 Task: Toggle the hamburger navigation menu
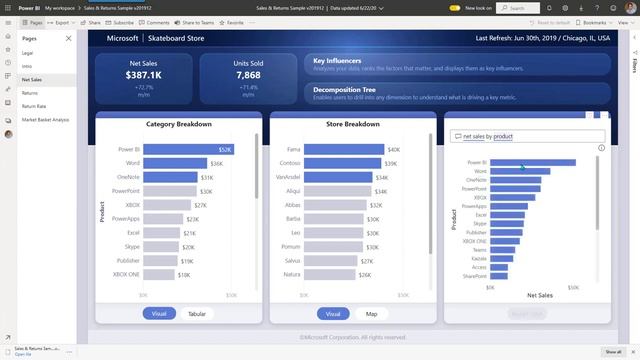(x=8, y=23)
